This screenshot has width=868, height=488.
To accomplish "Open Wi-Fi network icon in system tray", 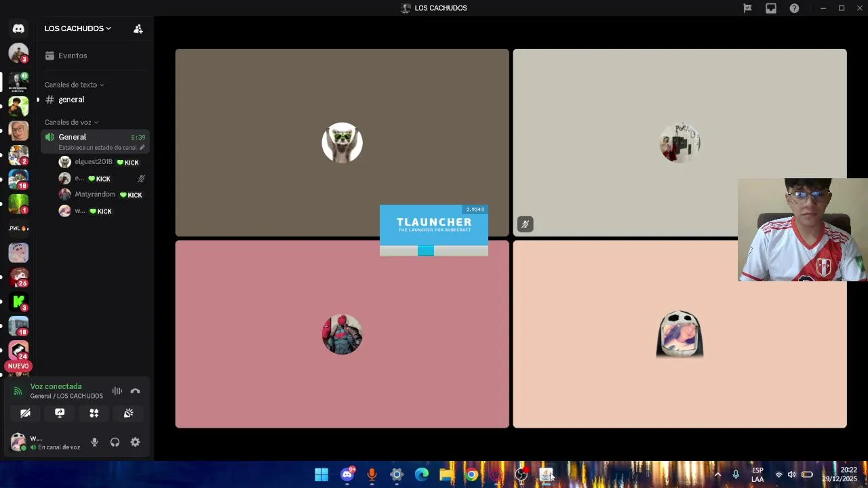I will click(x=778, y=474).
